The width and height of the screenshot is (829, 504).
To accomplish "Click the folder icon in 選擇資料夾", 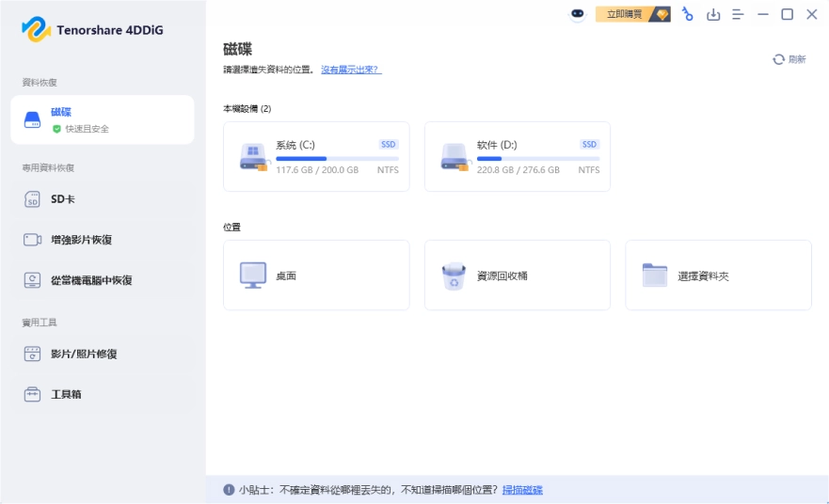I will (x=655, y=275).
